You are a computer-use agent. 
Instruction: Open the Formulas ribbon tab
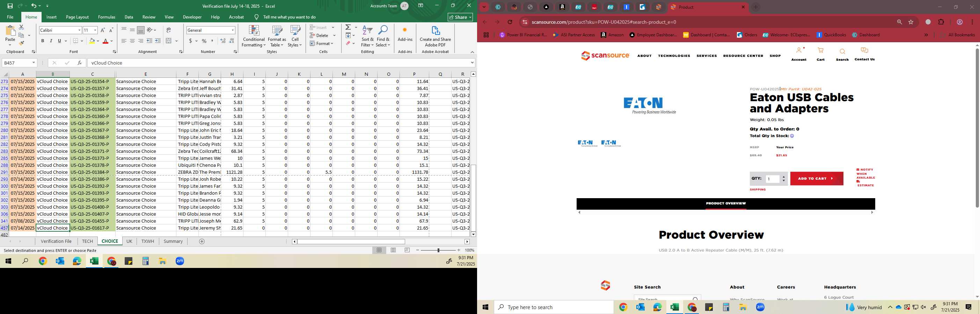pyautogui.click(x=107, y=17)
